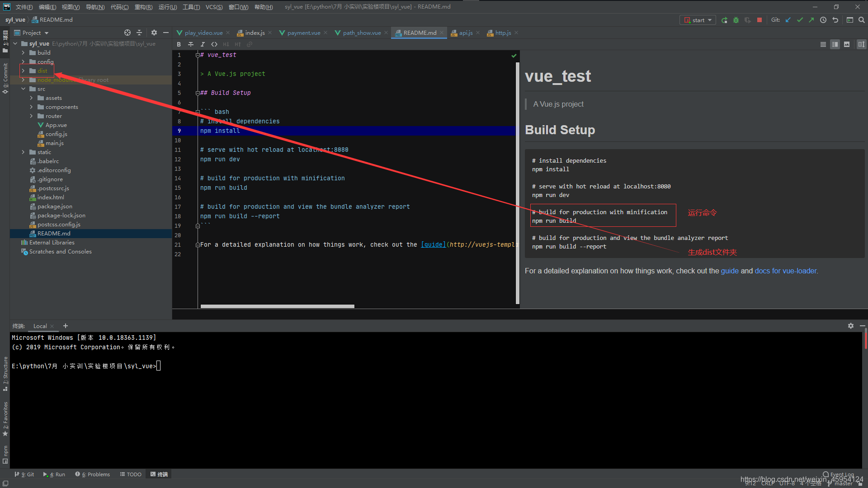The height and width of the screenshot is (488, 868).
Task: Open the VCS menu
Action: [x=214, y=7]
